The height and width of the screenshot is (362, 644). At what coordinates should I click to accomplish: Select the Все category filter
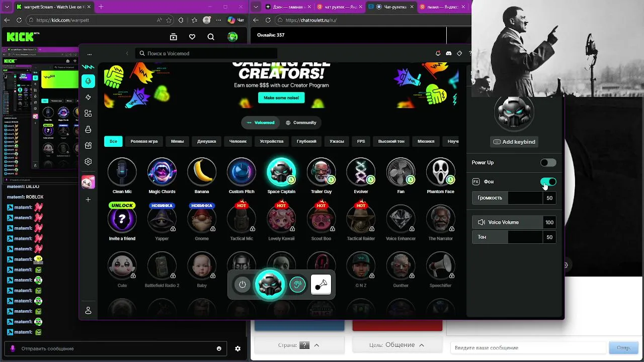[x=113, y=141]
